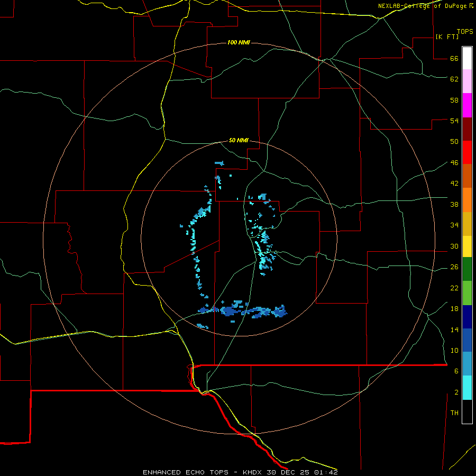This screenshot has height=476, width=476.
Task: Click the "2" scale label
Action: point(456,392)
